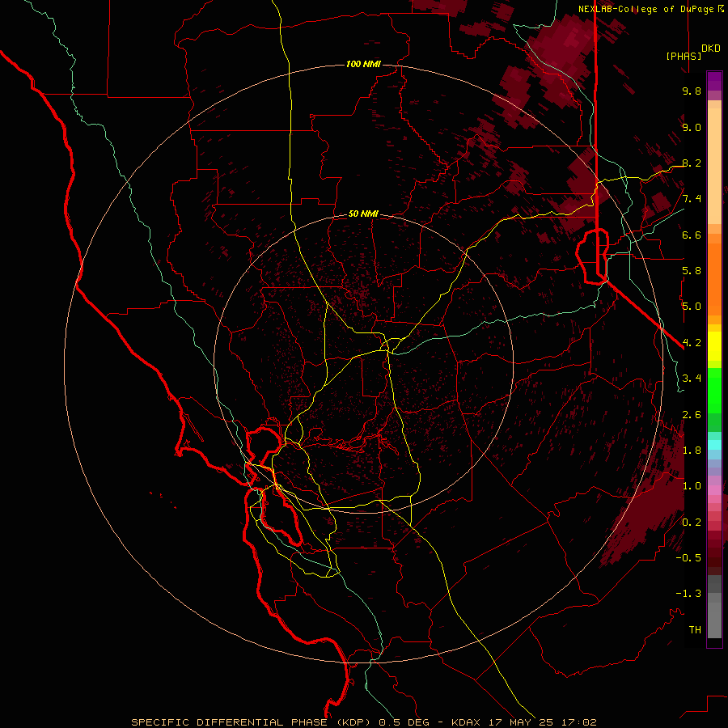Click the TH label on the color scale
Image resolution: width=728 pixels, height=728 pixels.
pos(695,630)
